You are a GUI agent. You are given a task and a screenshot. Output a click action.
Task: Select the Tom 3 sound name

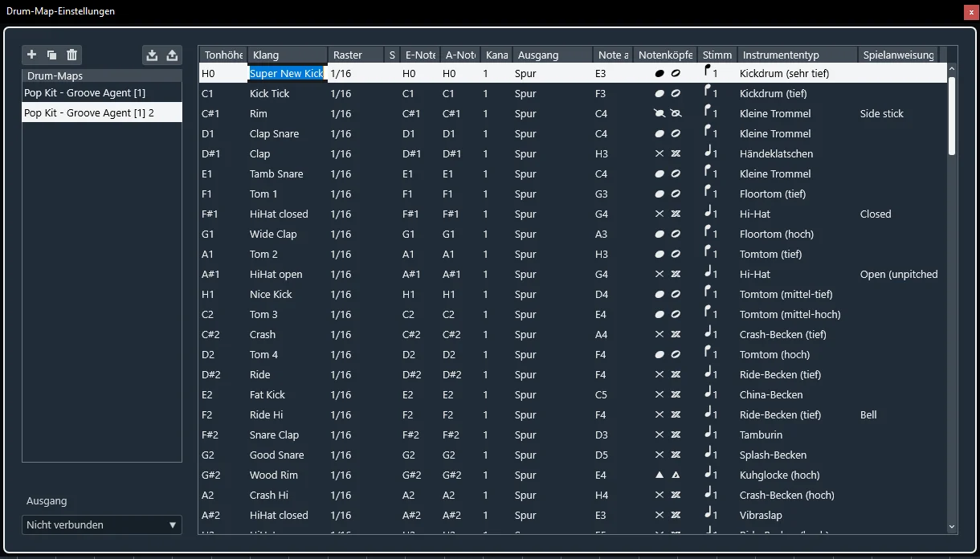[x=263, y=314]
